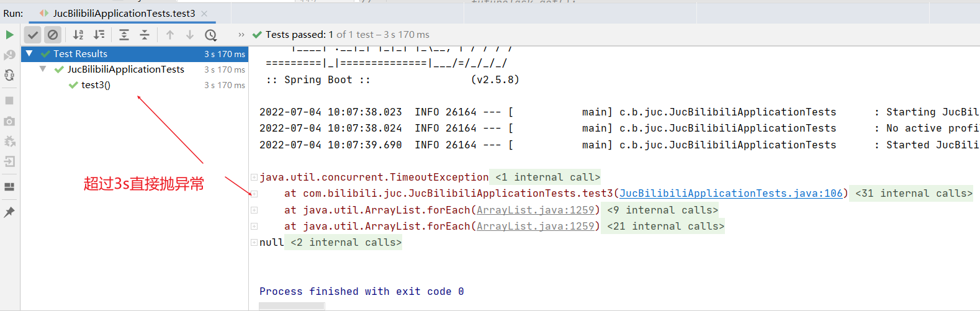Open test history clock icon
The image size is (980, 311).
pos(211,35)
